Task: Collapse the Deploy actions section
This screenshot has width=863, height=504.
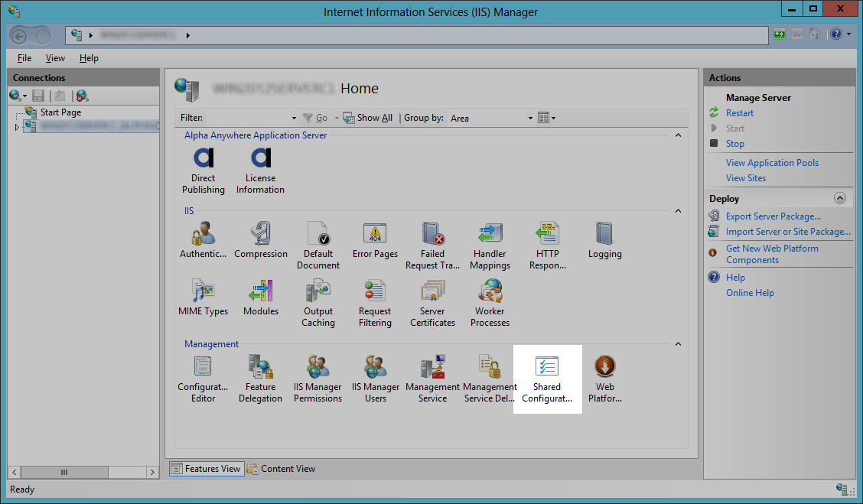Action: (x=840, y=198)
